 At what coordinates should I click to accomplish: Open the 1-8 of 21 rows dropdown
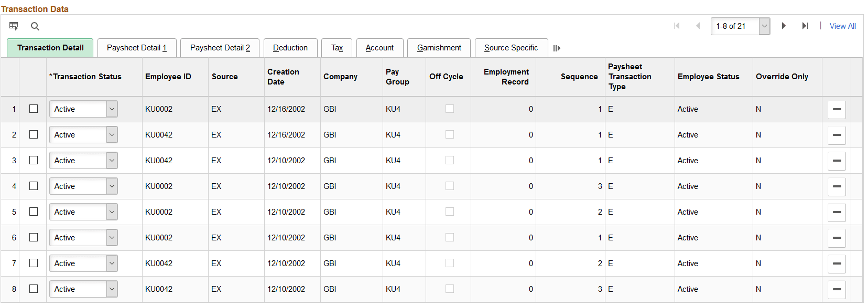(x=740, y=26)
